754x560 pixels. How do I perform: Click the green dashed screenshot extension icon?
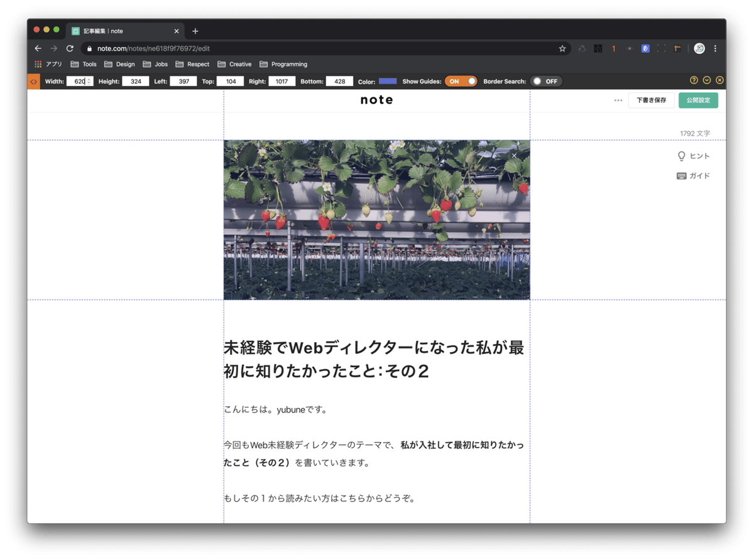pos(661,48)
